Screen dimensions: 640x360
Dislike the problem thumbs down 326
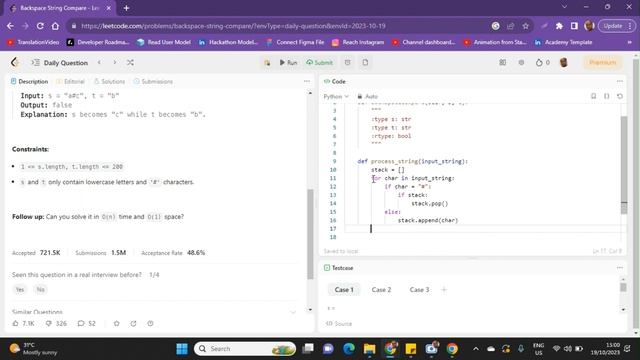56,323
